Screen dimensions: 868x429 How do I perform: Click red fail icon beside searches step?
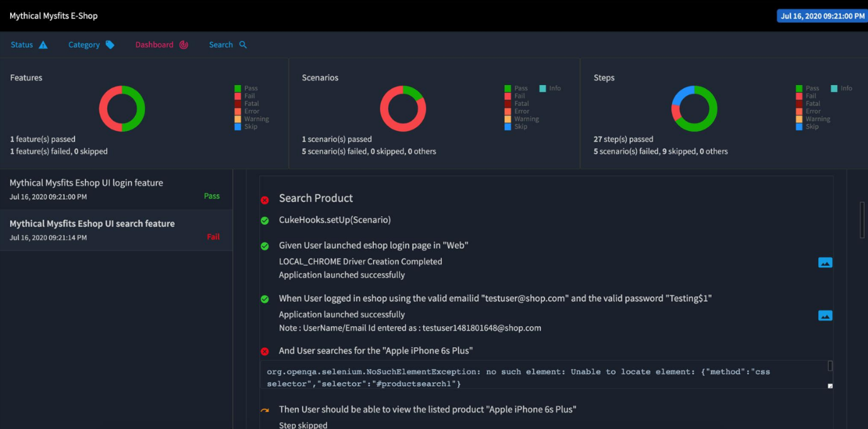click(x=265, y=352)
